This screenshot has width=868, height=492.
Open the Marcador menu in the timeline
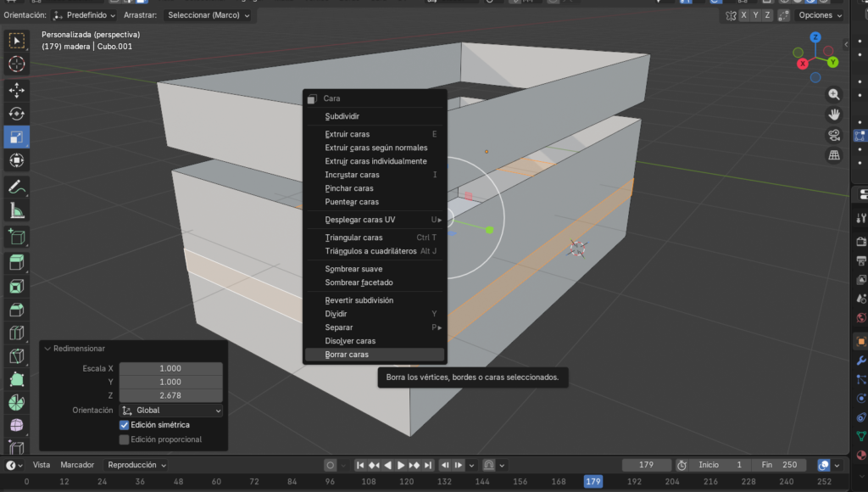point(77,465)
